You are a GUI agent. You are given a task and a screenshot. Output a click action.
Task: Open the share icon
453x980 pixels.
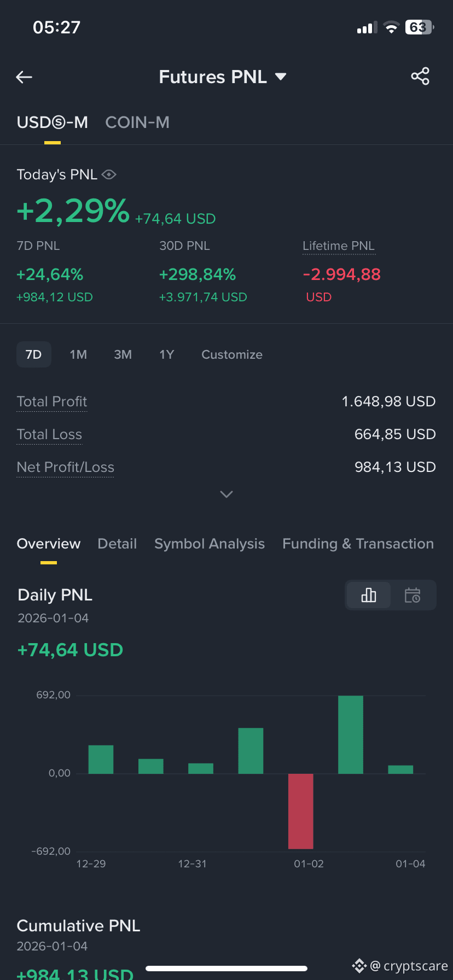click(x=420, y=77)
